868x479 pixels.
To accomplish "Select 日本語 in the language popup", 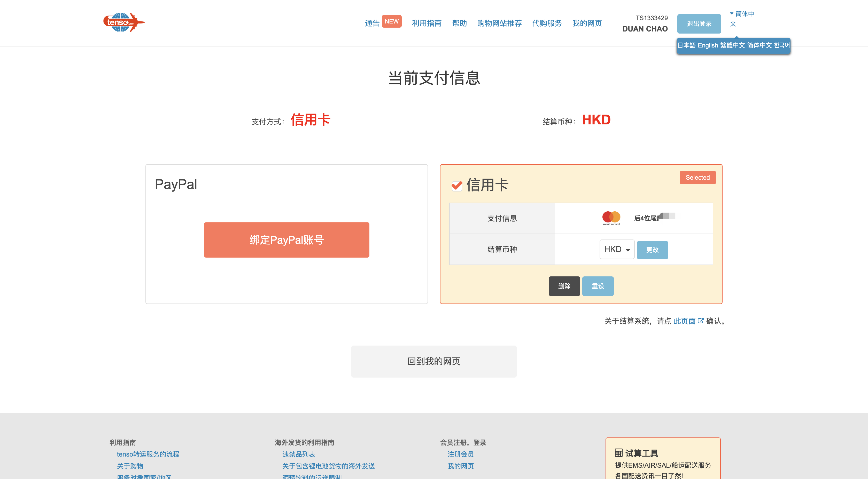I will (x=686, y=45).
